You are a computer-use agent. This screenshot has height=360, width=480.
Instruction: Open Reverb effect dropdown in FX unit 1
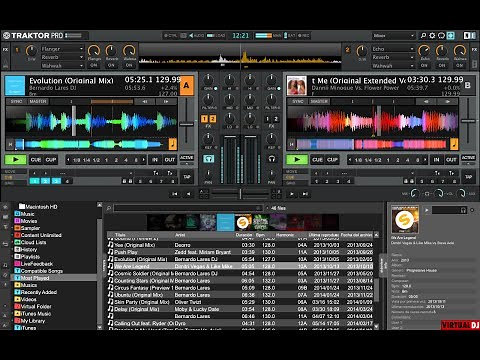tap(62, 57)
